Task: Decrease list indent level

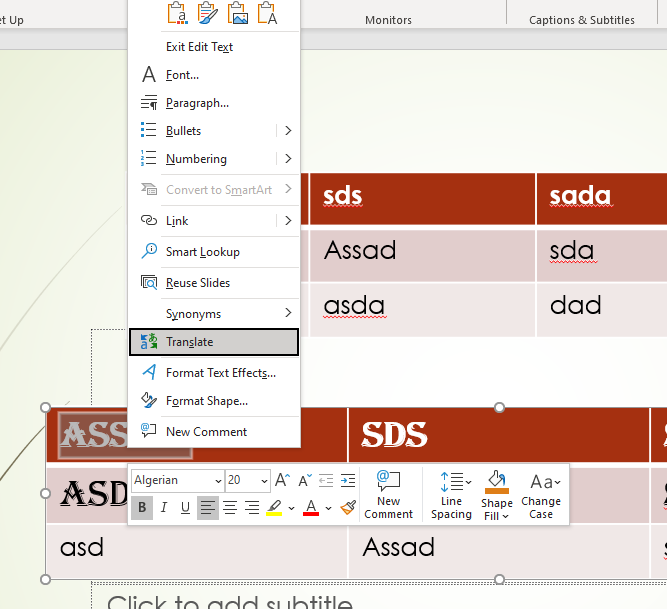Action: pos(326,481)
